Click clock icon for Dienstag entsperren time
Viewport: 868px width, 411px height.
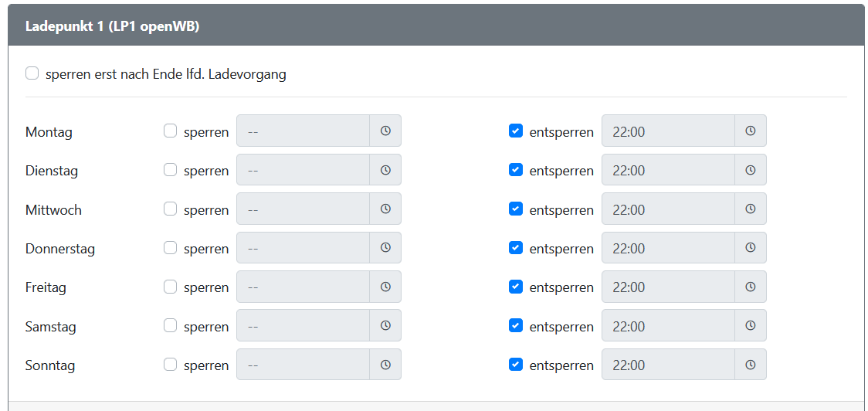[x=750, y=170]
